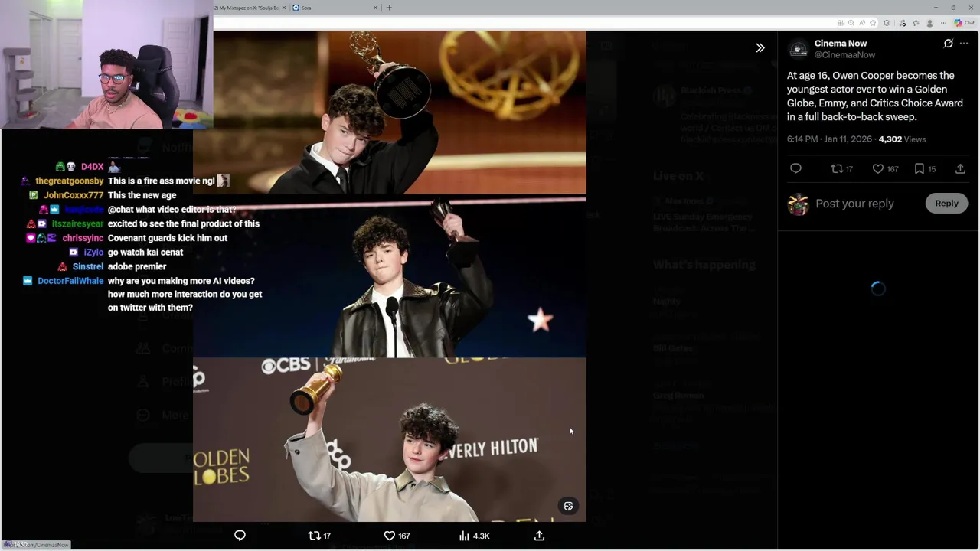Click the chat message 'go watch kai cenat'
The image size is (980, 551).
[145, 253]
